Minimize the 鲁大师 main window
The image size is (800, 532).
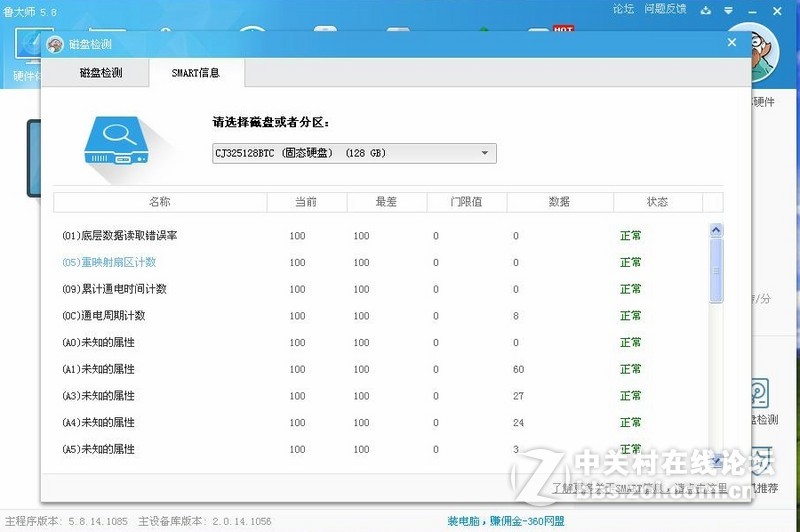click(753, 11)
